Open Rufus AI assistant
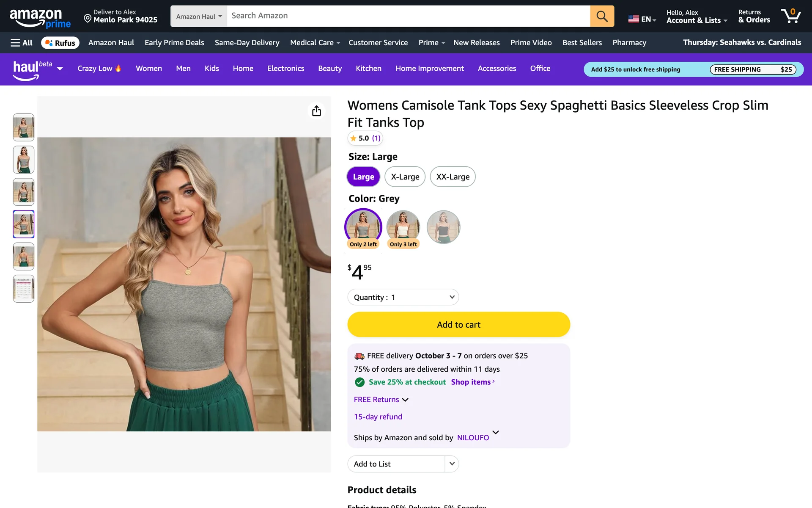This screenshot has height=508, width=812. click(60, 43)
